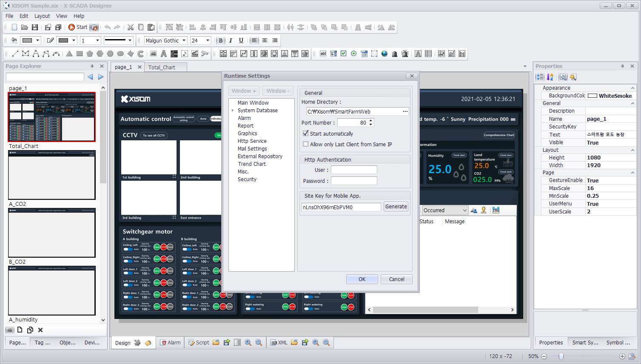Click Generate site key button

(396, 207)
